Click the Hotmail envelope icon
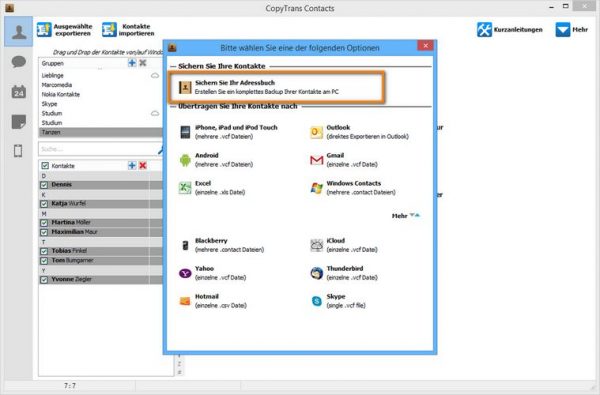600x395 pixels. click(x=185, y=301)
